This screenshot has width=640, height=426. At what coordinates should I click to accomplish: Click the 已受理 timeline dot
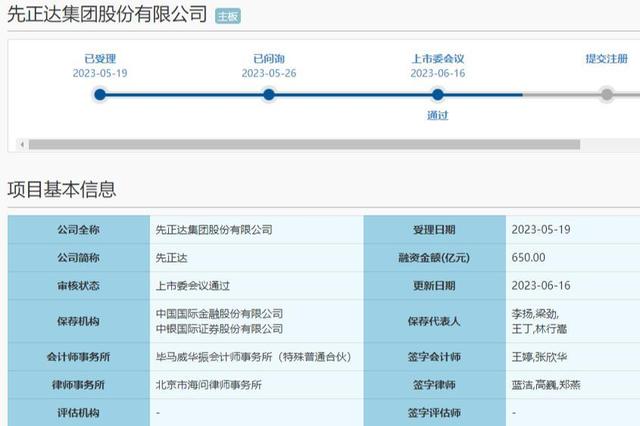coord(100,95)
